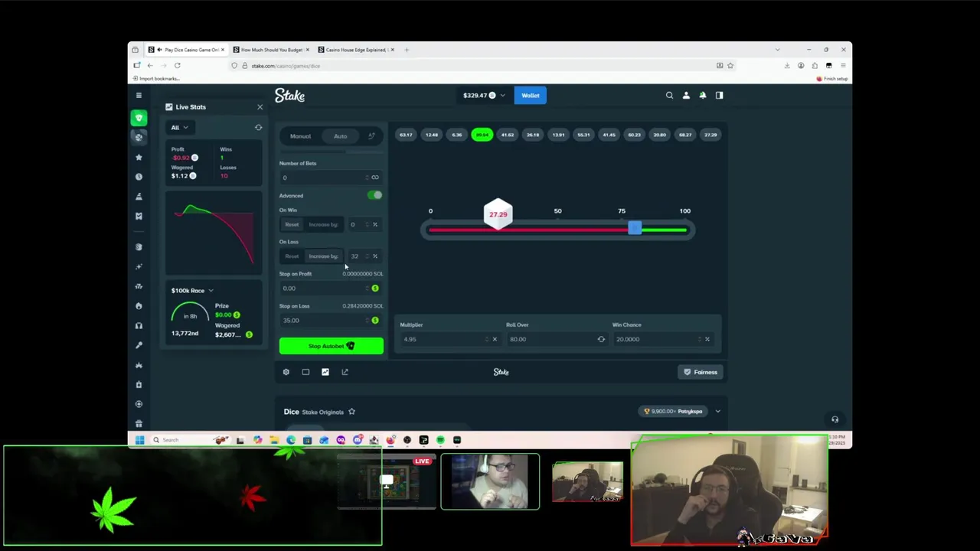Click the green portion of dice slider

tap(664, 230)
